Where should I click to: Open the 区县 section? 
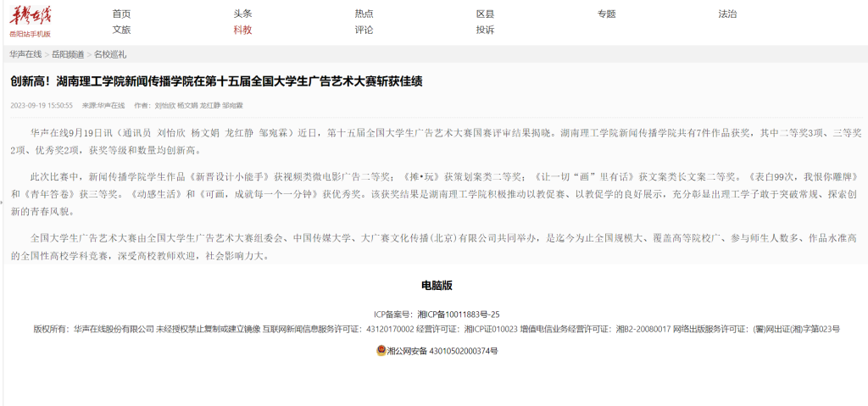[x=485, y=14]
